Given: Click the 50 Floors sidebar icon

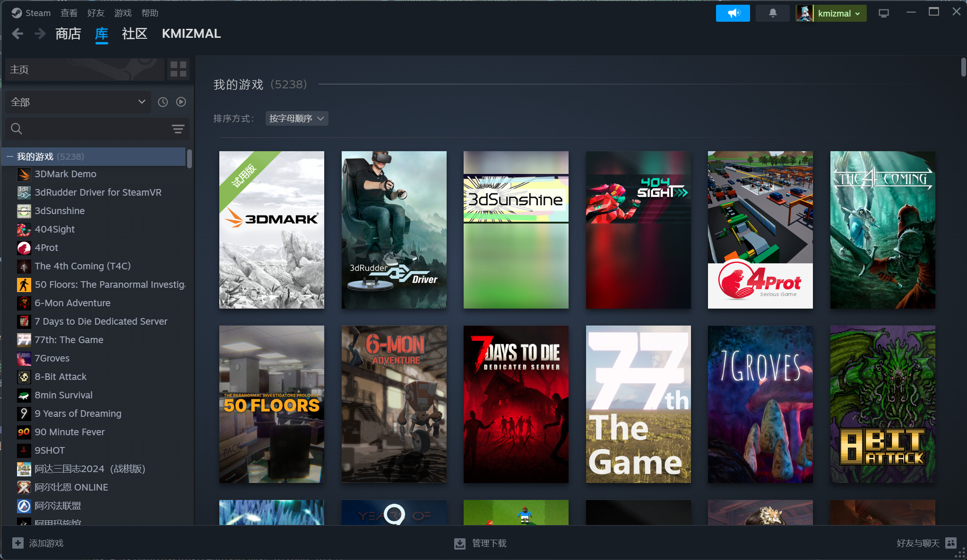Looking at the screenshot, I should (24, 285).
